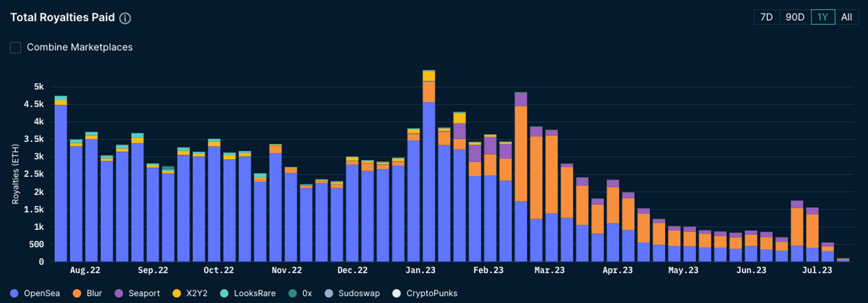Show the All time range
The height and width of the screenshot is (303, 868).
point(846,17)
